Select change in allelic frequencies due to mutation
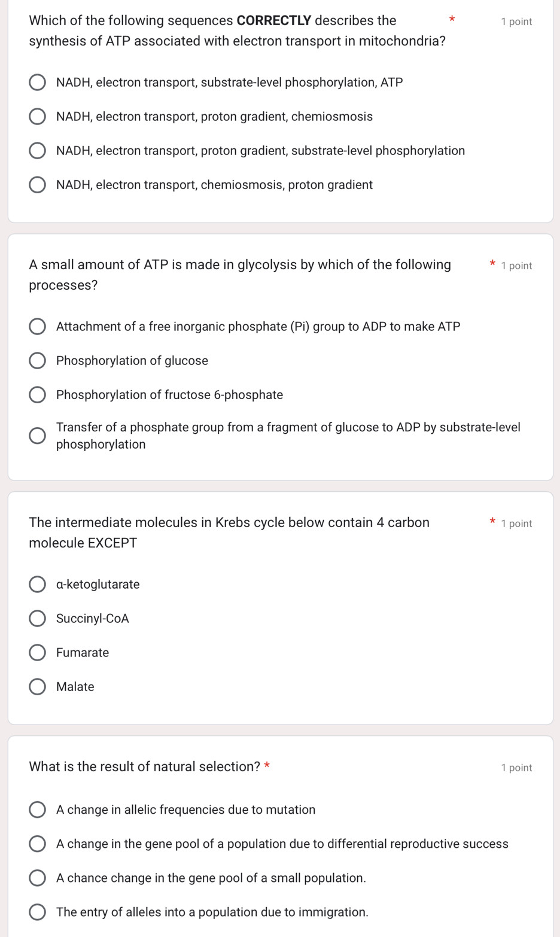 tap(37, 809)
